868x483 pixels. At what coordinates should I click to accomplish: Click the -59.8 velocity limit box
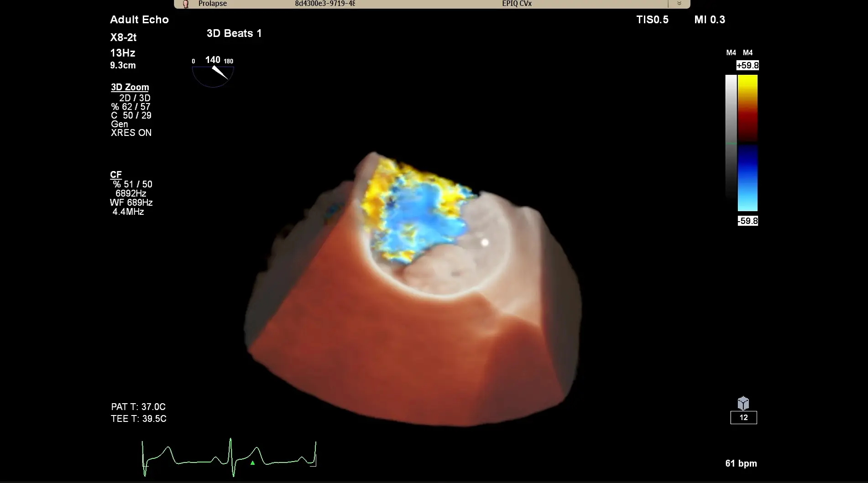click(x=748, y=221)
